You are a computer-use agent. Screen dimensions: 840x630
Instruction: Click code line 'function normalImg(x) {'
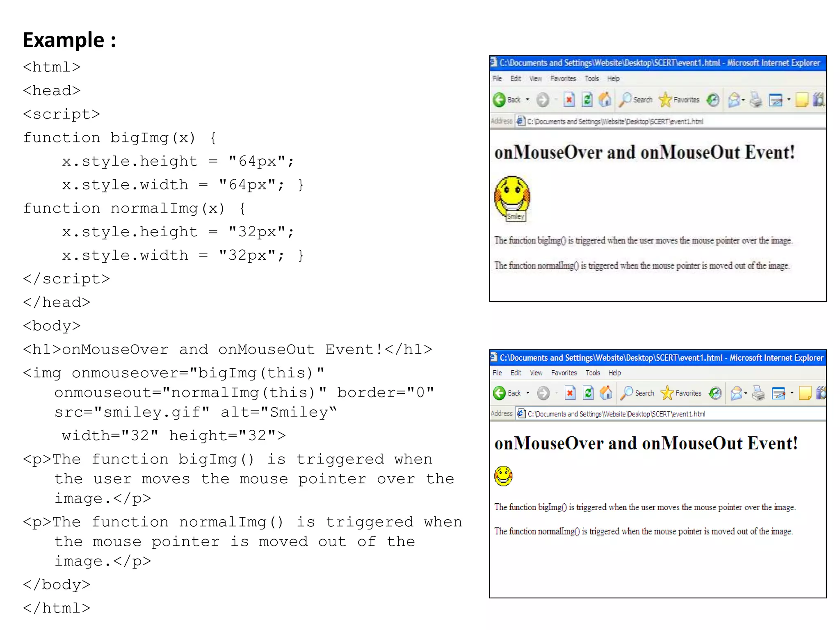135,208
